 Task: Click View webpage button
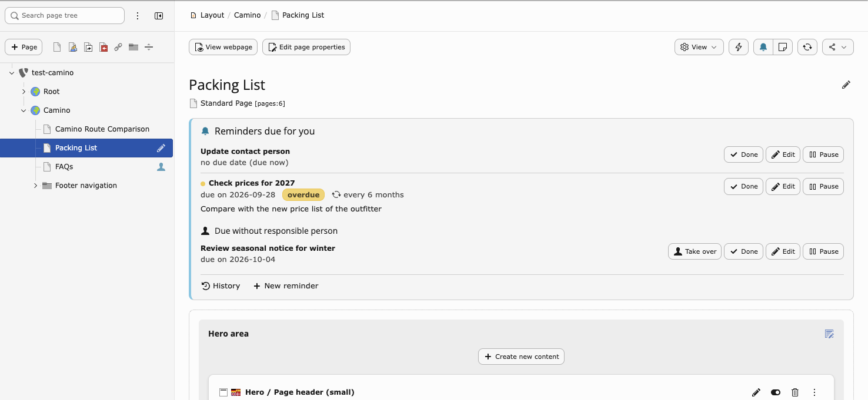click(223, 47)
